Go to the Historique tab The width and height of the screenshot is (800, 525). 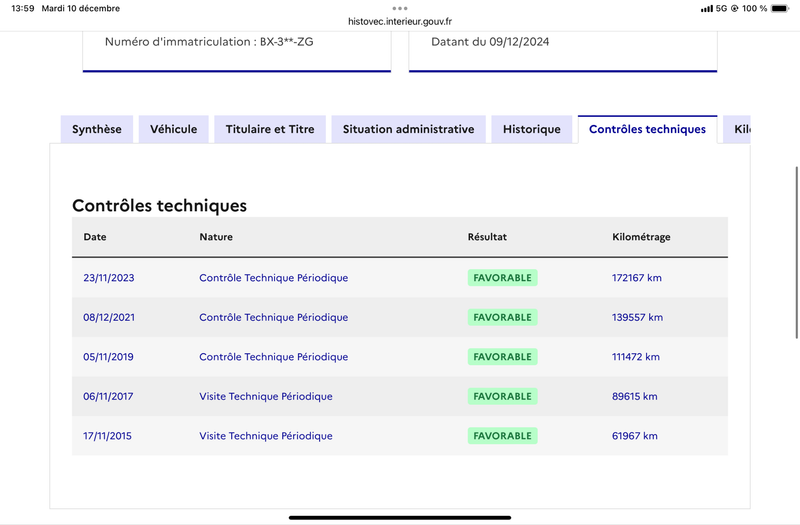(532, 129)
